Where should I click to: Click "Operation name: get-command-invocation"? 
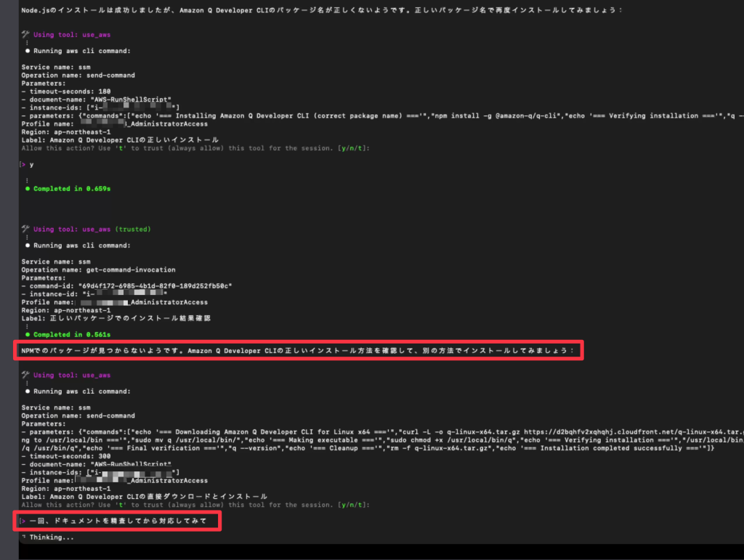coord(98,269)
